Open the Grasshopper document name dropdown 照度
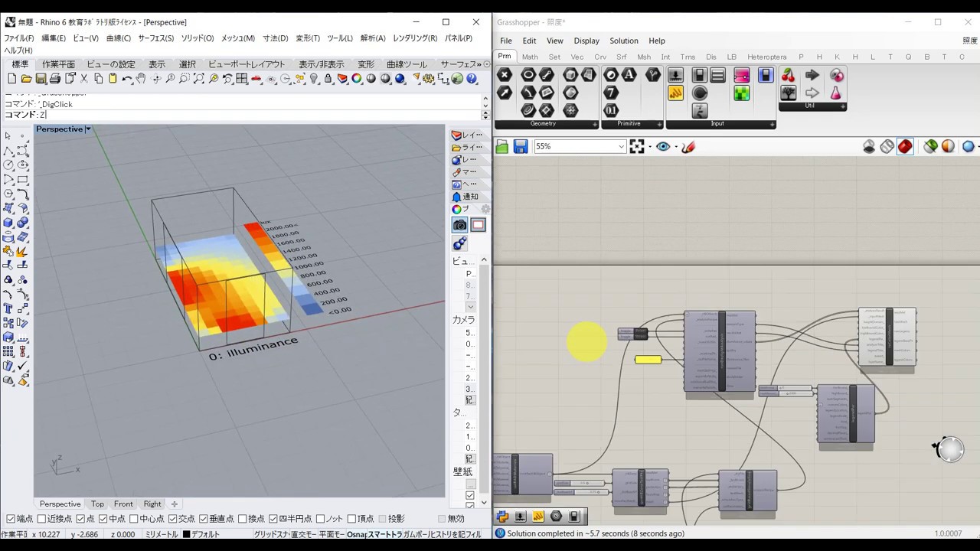Screen dimensions: 980x551 point(969,41)
